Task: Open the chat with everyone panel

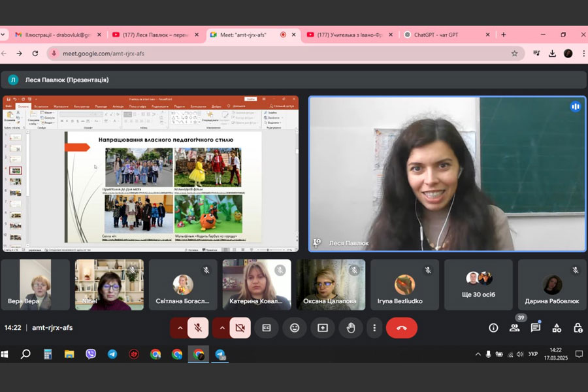Action: (536, 328)
